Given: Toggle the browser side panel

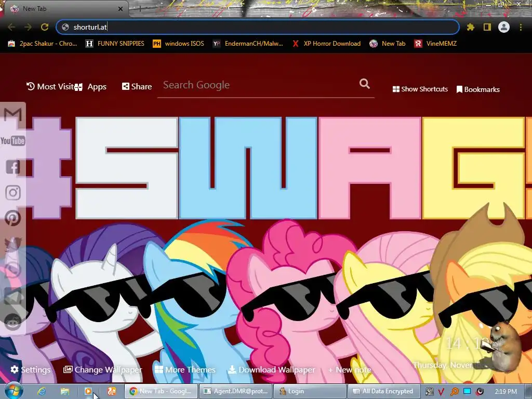Looking at the screenshot, I should pyautogui.click(x=487, y=27).
